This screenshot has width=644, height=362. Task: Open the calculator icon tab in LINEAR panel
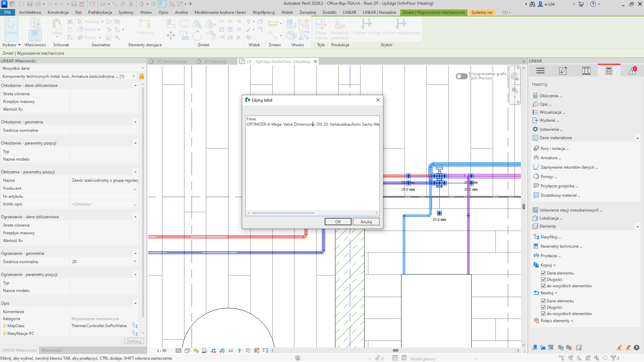pyautogui.click(x=609, y=71)
